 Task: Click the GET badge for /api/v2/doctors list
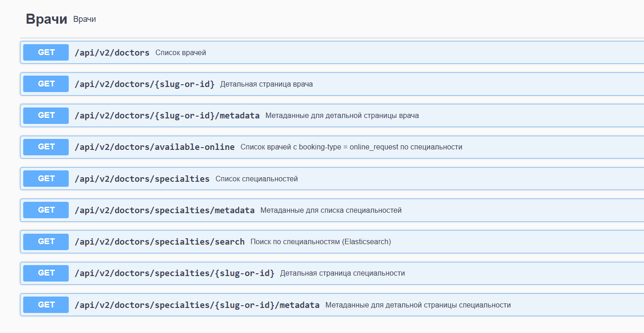[x=46, y=52]
